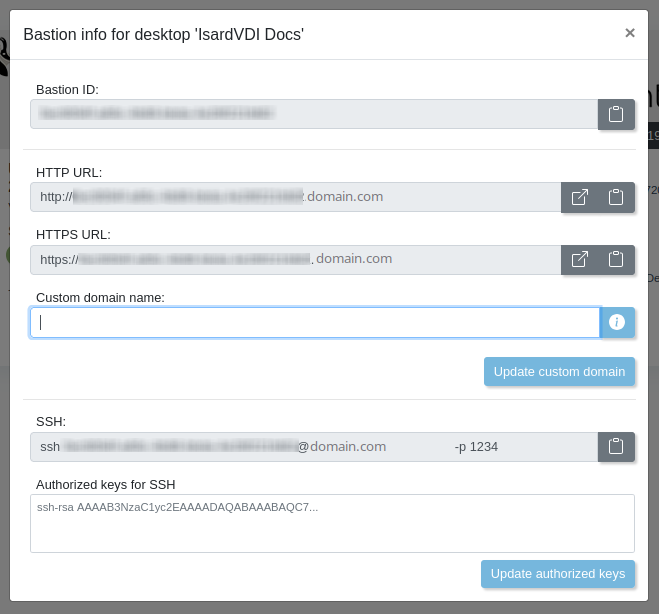Click inside the HTTP URL field
Screen dimensions: 659x614
[296, 197]
